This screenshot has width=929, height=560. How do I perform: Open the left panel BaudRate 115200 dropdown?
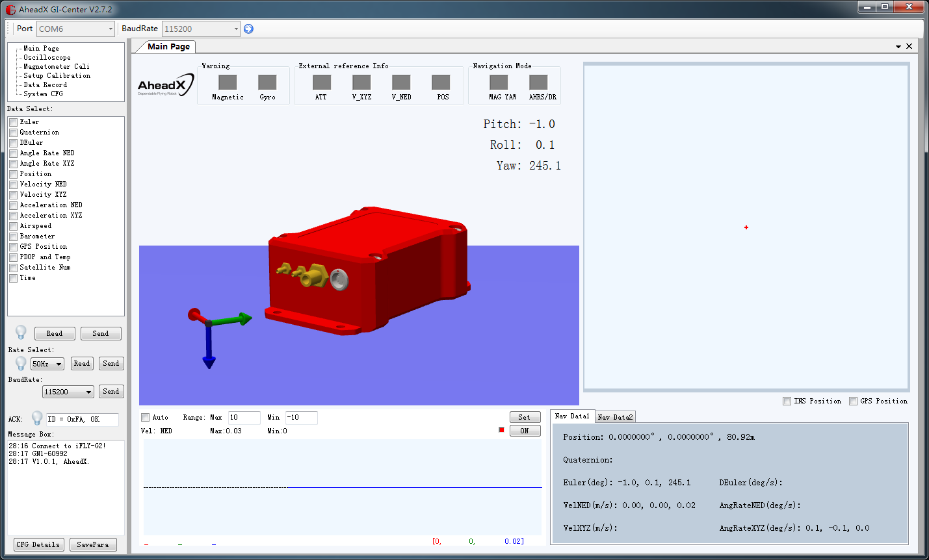click(68, 392)
